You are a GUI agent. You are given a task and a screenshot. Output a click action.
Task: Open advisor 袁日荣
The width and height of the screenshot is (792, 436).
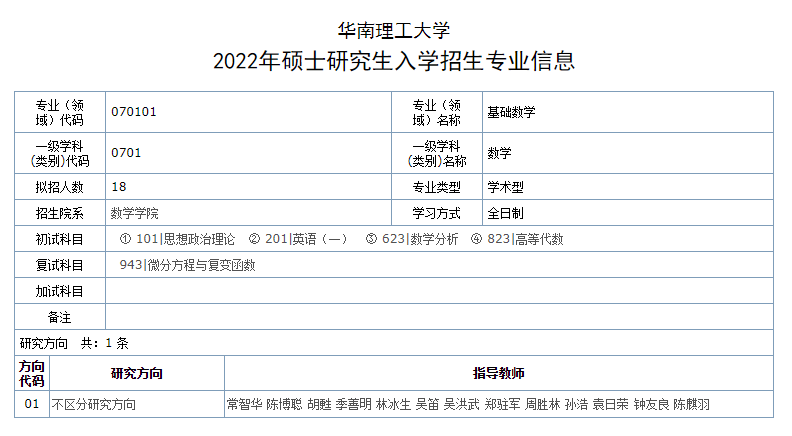click(611, 404)
